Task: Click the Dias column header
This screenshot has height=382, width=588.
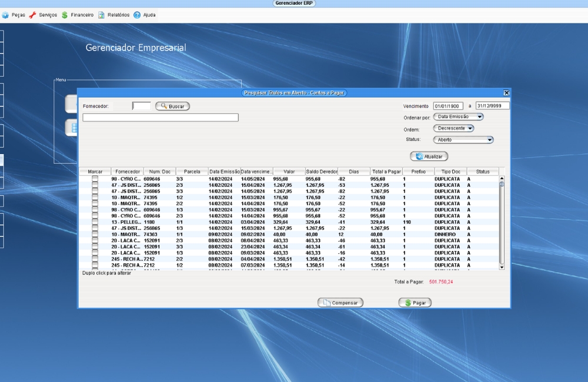Action: [x=354, y=172]
